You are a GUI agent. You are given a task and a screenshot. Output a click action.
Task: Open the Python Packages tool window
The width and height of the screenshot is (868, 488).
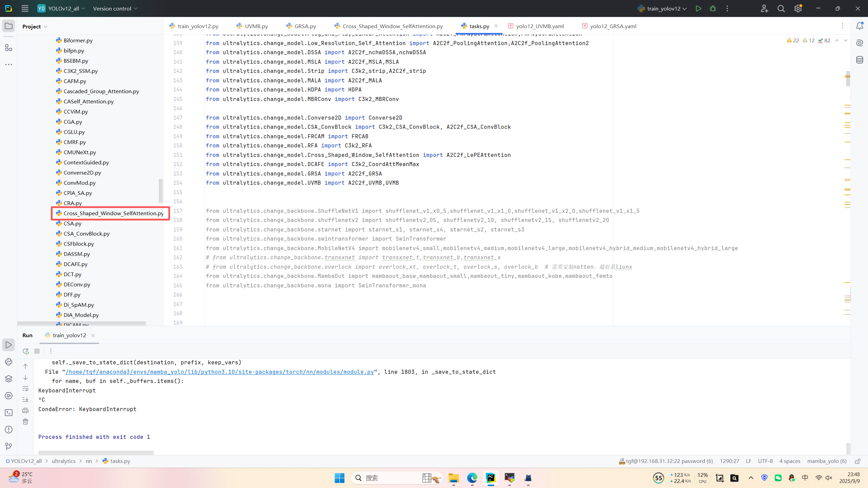8,379
